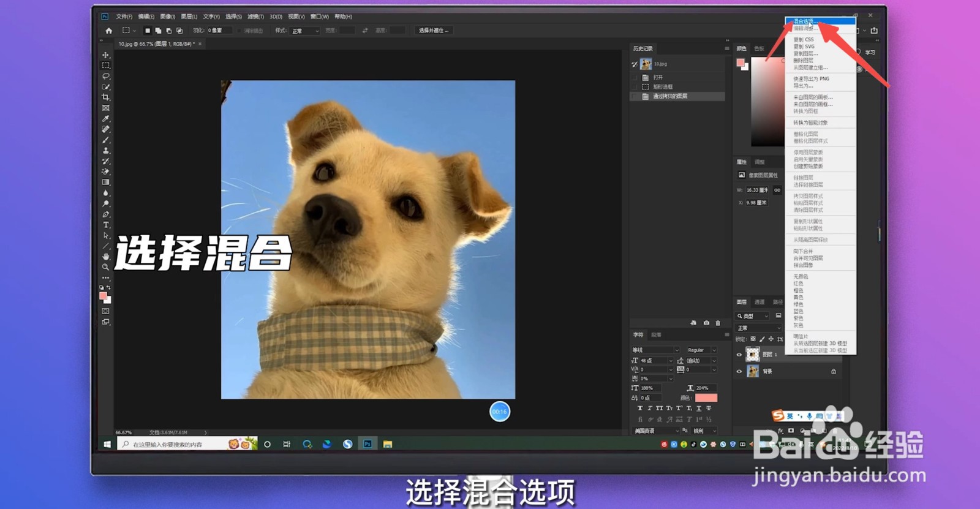This screenshot has height=509, width=980.
Task: Toggle lock transparent pixels icon
Action: pyautogui.click(x=753, y=339)
